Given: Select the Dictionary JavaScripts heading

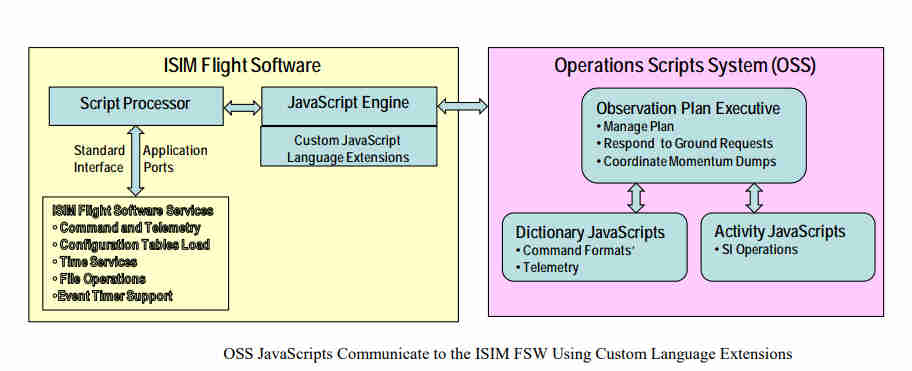Looking at the screenshot, I should 590,233.
